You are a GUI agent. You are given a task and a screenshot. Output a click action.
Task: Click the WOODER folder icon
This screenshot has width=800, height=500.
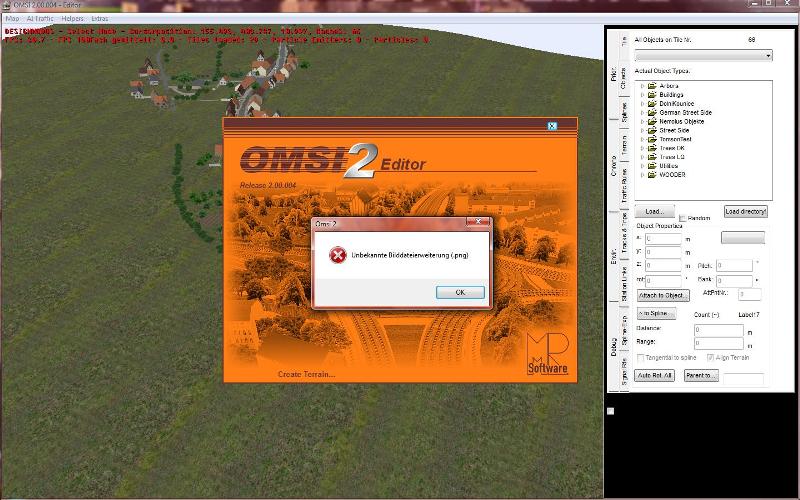[652, 175]
